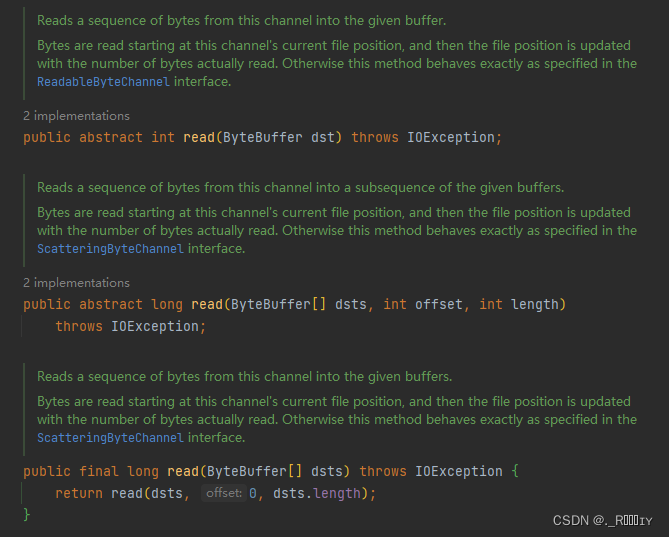Click the 'offset:' parameter name hint
The image size is (669, 537).
(224, 493)
